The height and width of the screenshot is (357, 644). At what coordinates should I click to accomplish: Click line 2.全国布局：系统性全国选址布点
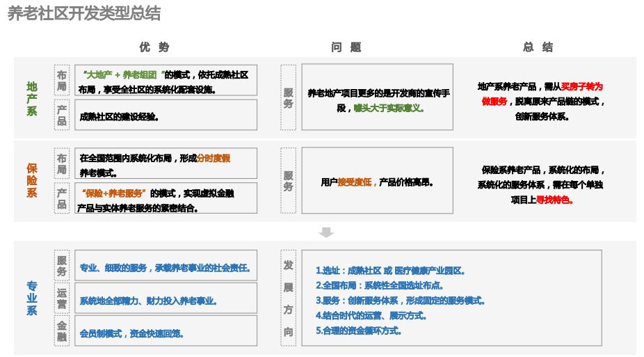point(380,285)
